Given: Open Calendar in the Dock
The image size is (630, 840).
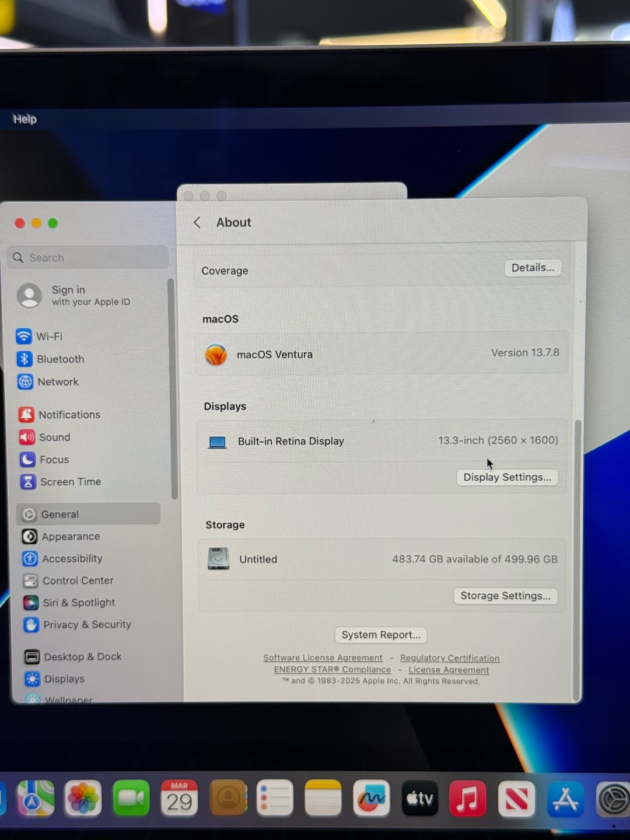Looking at the screenshot, I should click(180, 797).
